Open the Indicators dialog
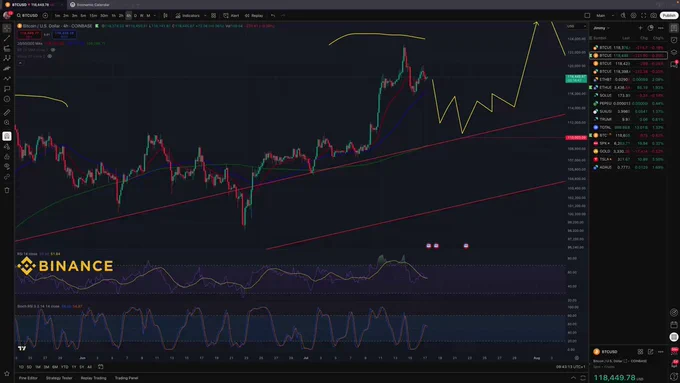 tap(187, 16)
